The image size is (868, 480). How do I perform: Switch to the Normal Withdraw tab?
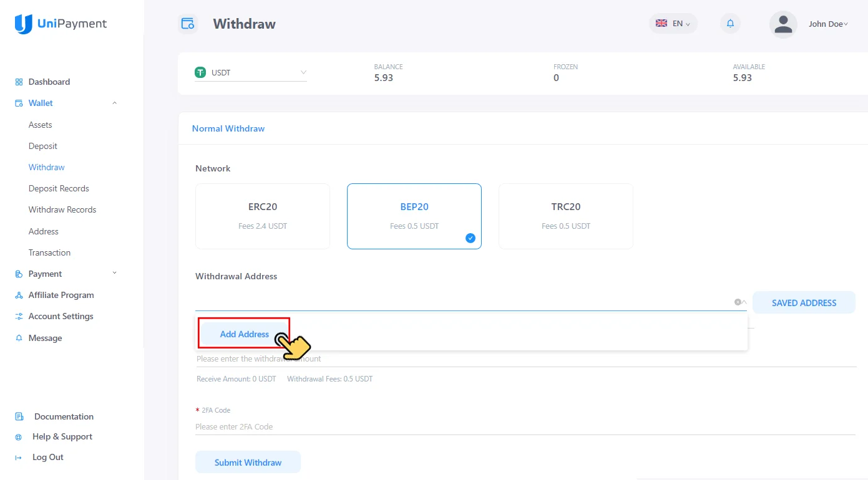click(x=228, y=128)
